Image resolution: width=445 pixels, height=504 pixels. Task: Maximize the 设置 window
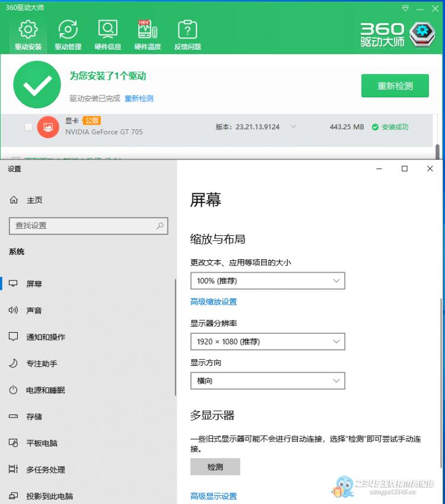click(x=405, y=168)
